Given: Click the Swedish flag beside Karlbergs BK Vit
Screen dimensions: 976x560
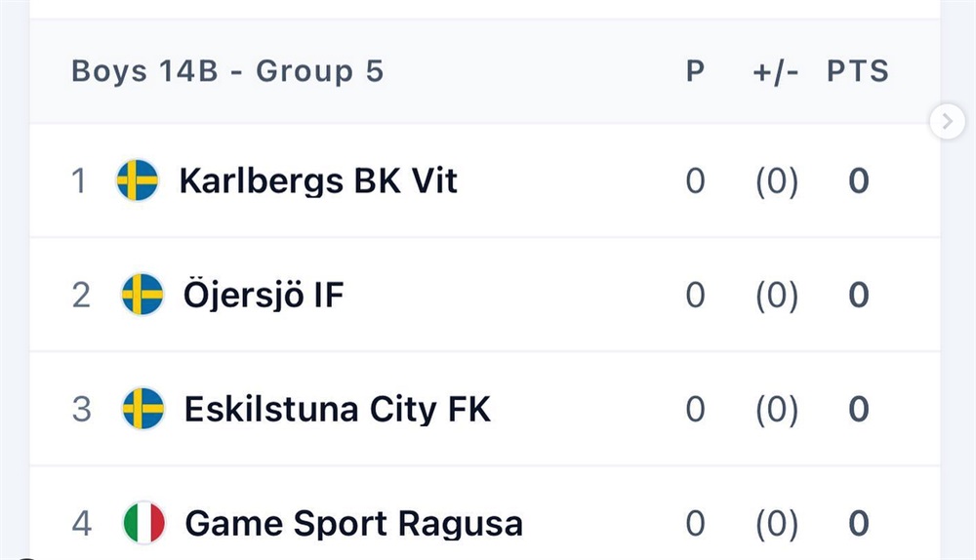Looking at the screenshot, I should point(138,180).
